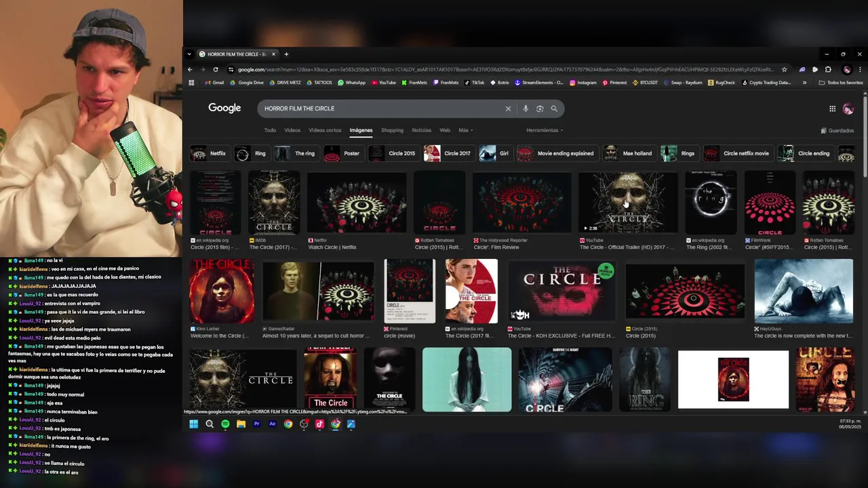Image resolution: width=868 pixels, height=488 pixels.
Task: Open Guardados saved items link
Action: click(837, 130)
